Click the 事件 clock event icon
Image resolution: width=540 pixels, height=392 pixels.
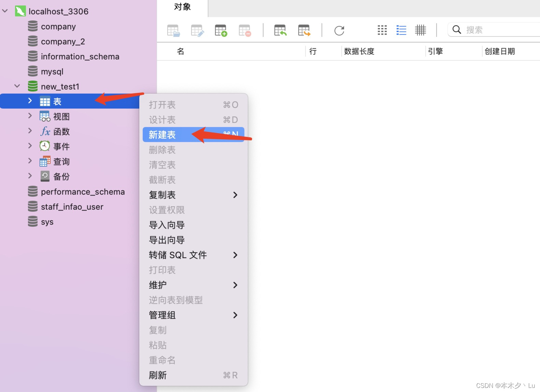(x=45, y=146)
